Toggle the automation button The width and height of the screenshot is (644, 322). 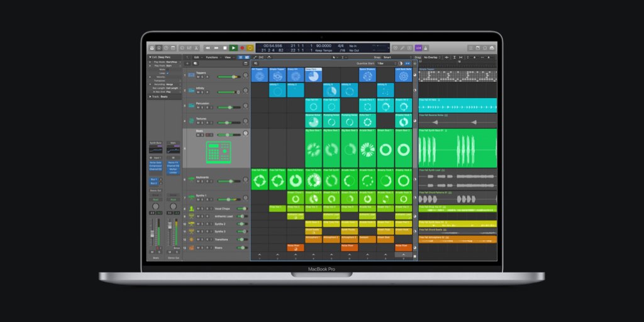(255, 57)
